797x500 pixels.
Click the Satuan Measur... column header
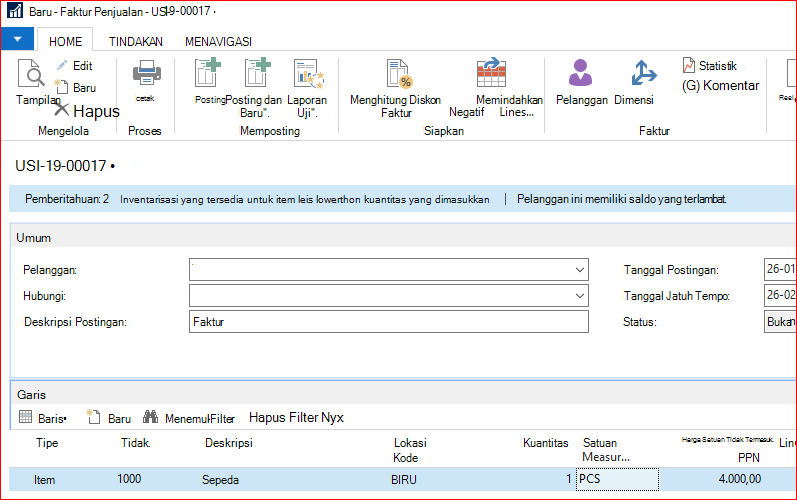606,450
